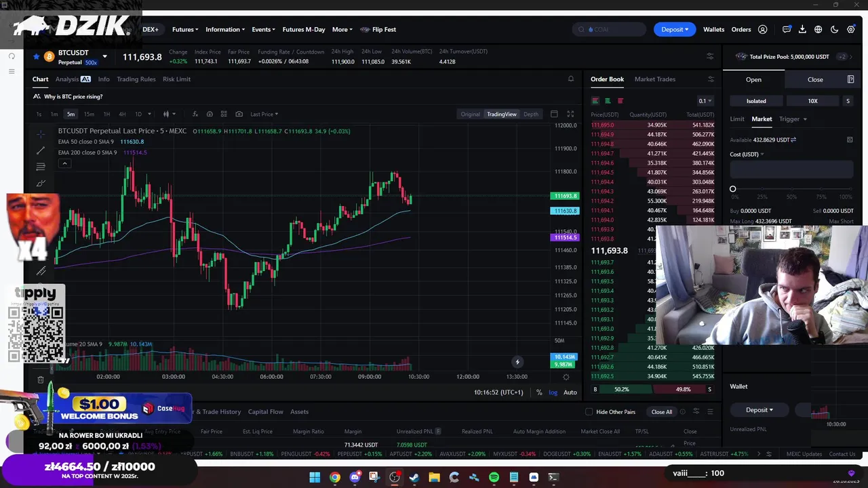This screenshot has height=488, width=868.
Task: Open the messages chat icon
Action: point(787,29)
